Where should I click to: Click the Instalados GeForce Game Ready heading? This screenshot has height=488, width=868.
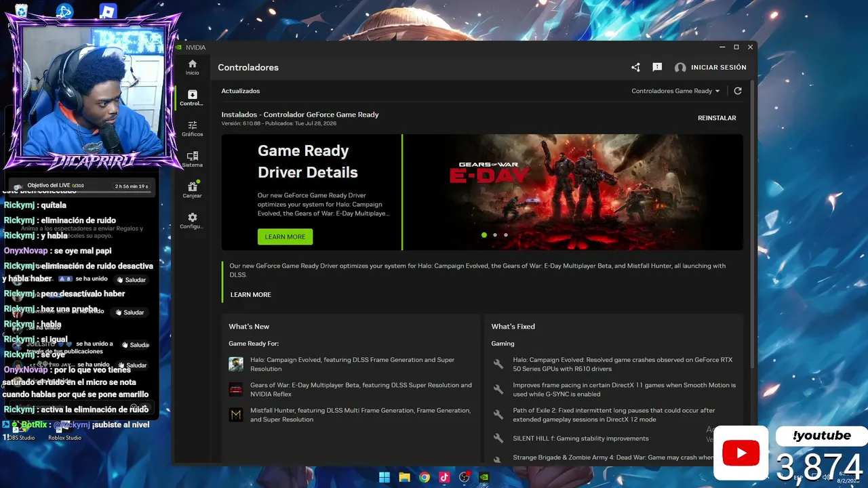click(x=300, y=115)
